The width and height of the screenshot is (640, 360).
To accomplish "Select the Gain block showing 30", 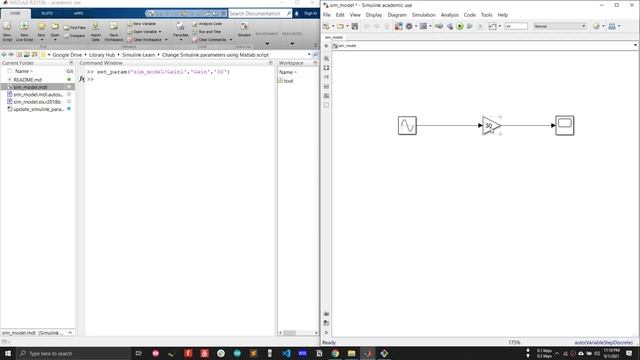I will click(491, 126).
